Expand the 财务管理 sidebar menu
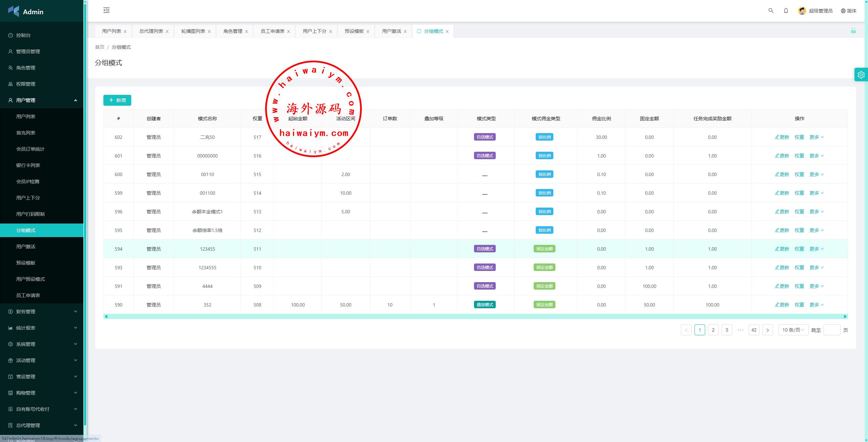The height and width of the screenshot is (442, 868). [x=42, y=312]
